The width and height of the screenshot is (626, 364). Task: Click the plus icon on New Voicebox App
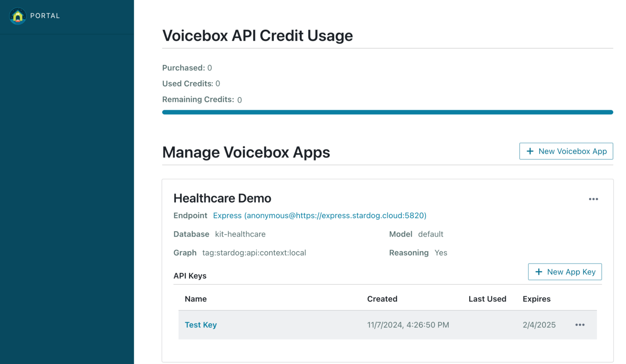coord(530,151)
